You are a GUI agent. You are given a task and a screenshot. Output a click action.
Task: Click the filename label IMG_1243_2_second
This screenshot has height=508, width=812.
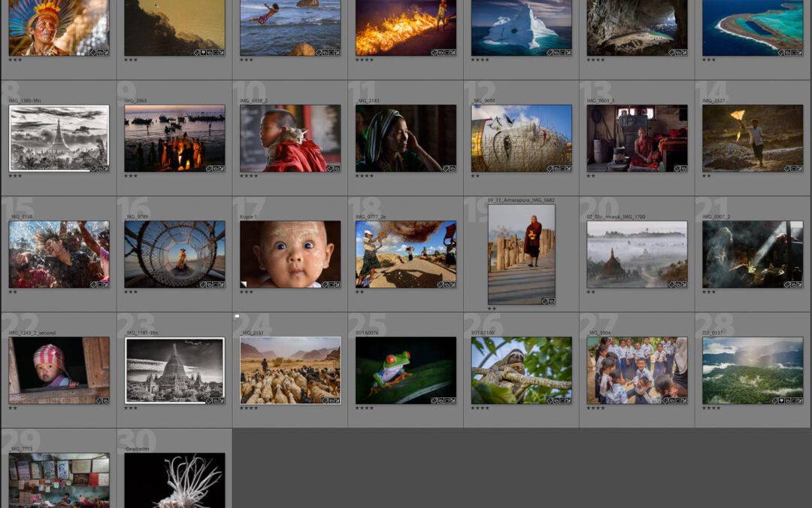[32, 333]
